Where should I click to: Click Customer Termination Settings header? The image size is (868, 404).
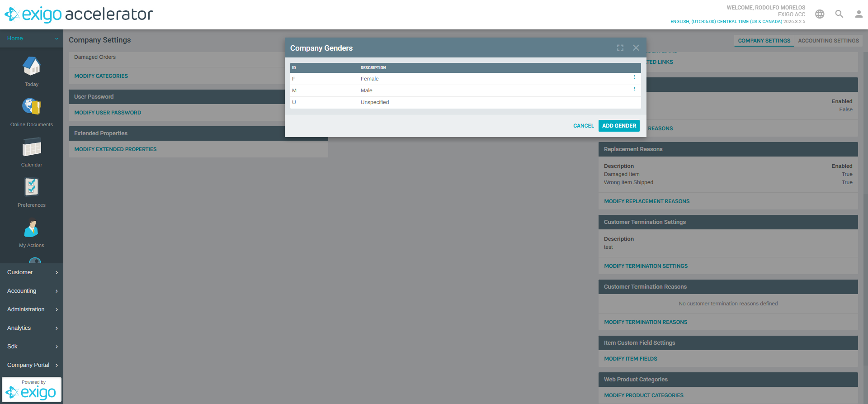(728, 222)
